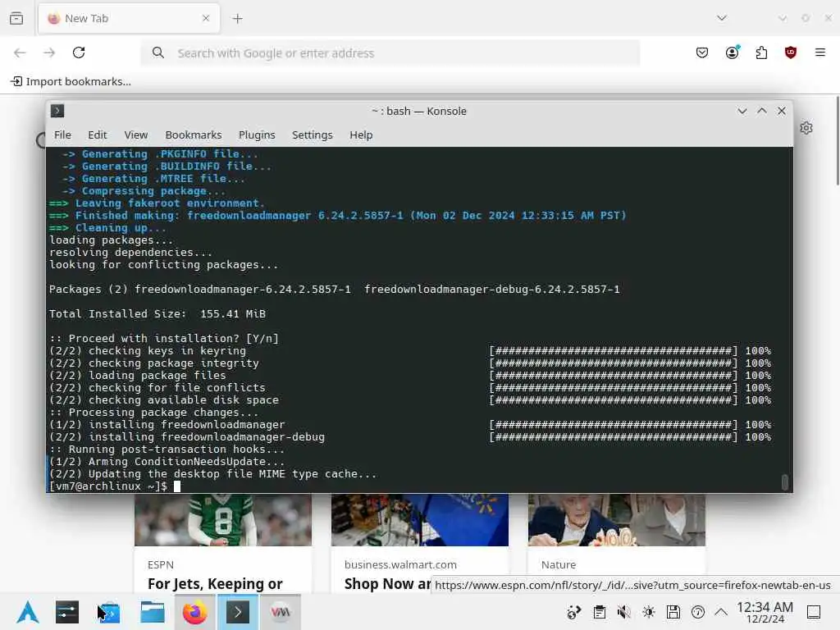Minimize Konsole with the down chevron
Image resolution: width=840 pixels, height=630 pixels.
click(x=742, y=111)
